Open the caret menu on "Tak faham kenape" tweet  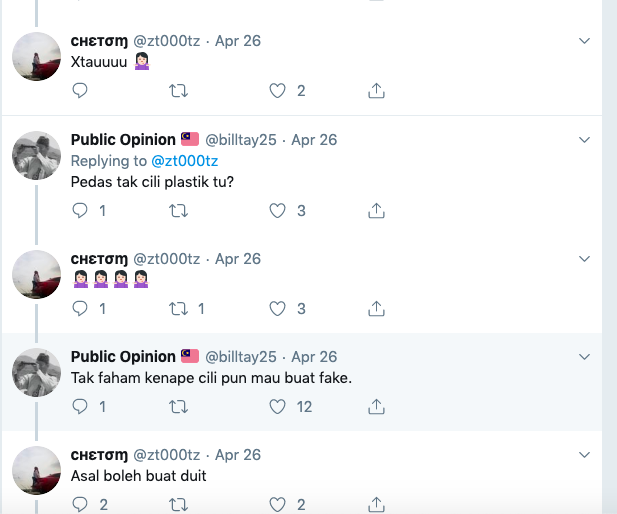[585, 357]
